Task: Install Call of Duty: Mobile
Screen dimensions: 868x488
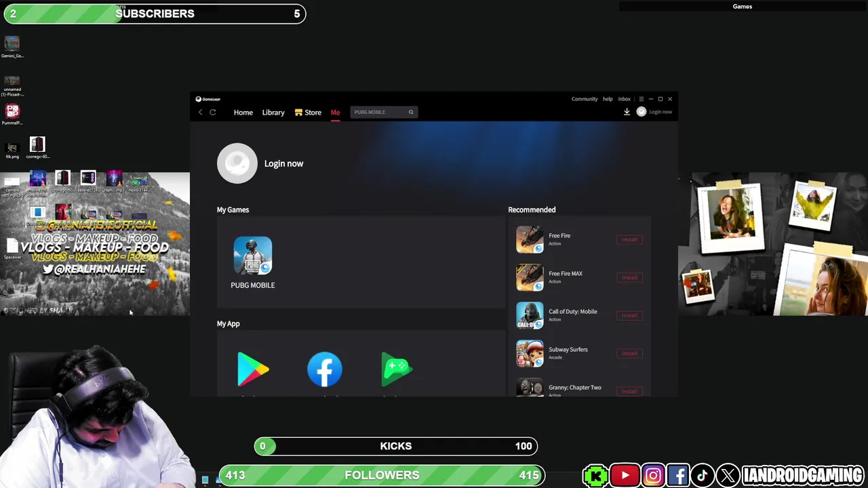Action: click(629, 315)
